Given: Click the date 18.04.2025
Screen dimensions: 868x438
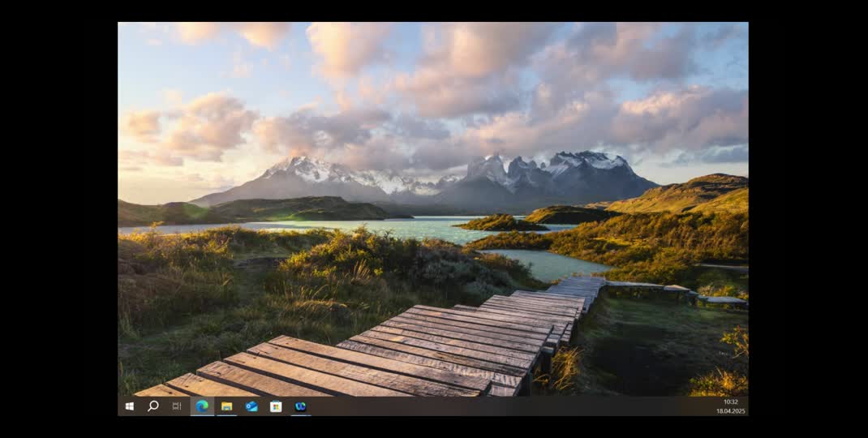Looking at the screenshot, I should [730, 411].
